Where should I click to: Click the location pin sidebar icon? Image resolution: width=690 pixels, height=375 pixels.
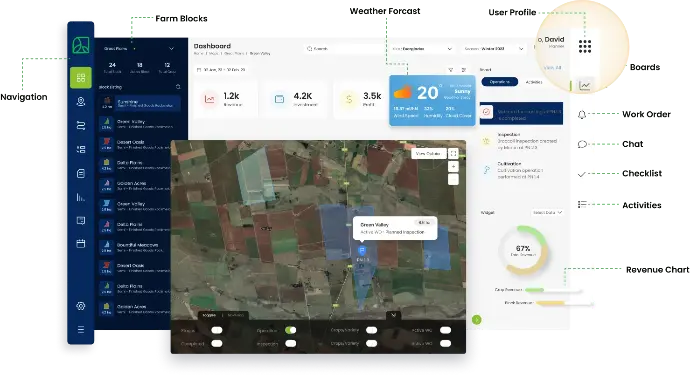tap(81, 102)
